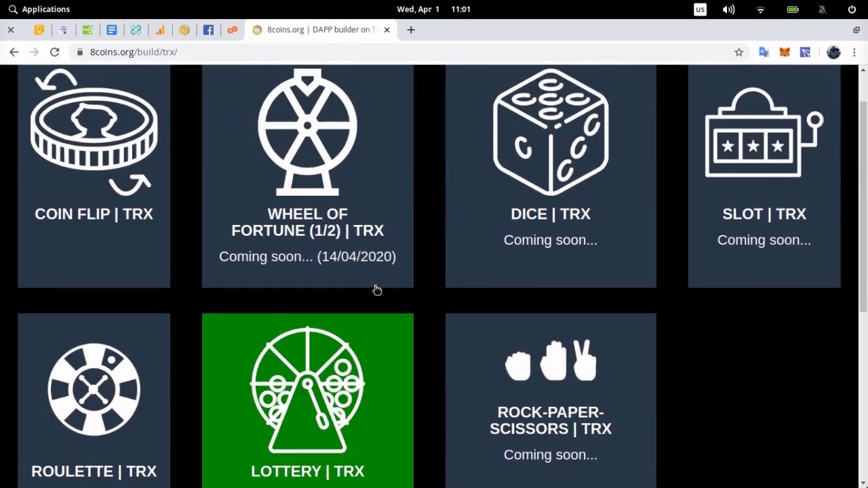Click the Slot machine icon
The width and height of the screenshot is (868, 488).
pyautogui.click(x=764, y=133)
